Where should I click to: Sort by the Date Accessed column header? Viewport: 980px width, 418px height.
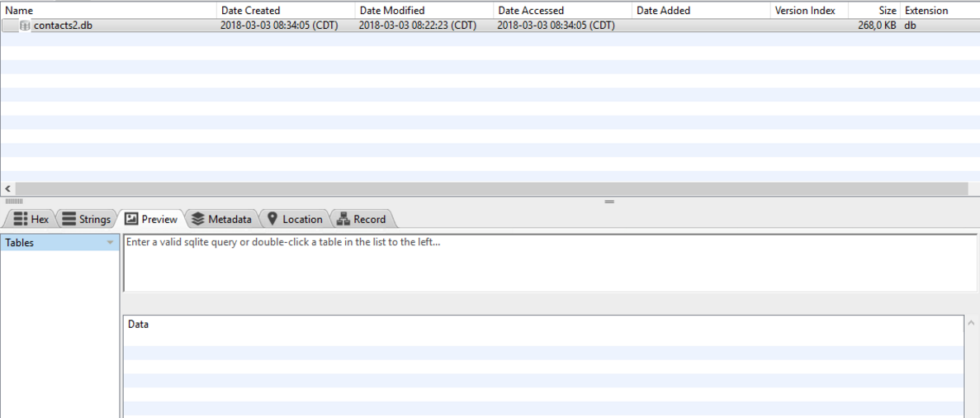click(562, 11)
